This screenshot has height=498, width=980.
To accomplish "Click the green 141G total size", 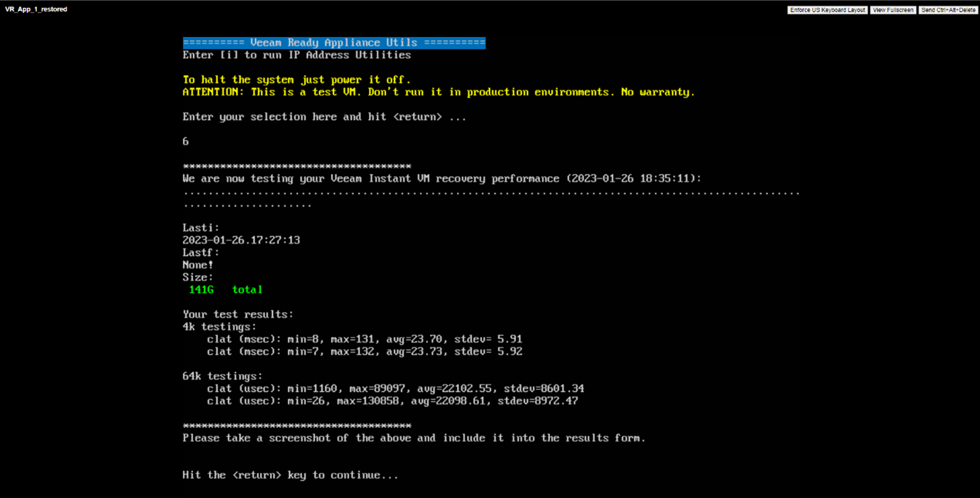I will pyautogui.click(x=226, y=290).
